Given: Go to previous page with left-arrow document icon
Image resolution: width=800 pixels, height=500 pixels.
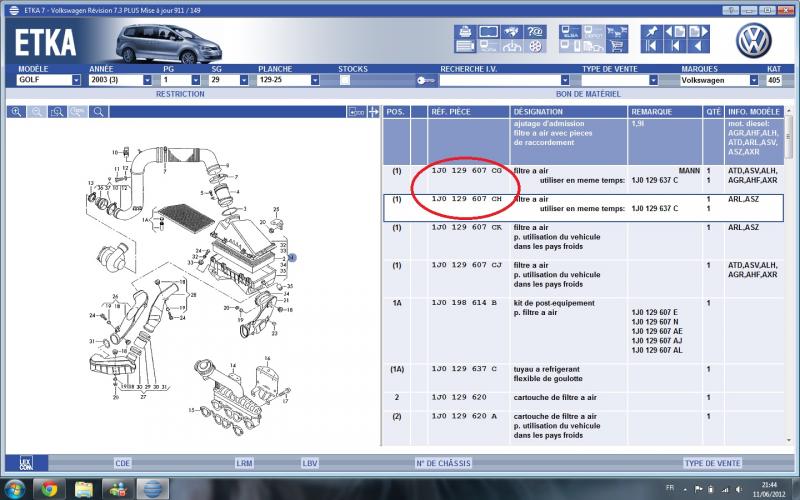Looking at the screenshot, I should (x=675, y=32).
